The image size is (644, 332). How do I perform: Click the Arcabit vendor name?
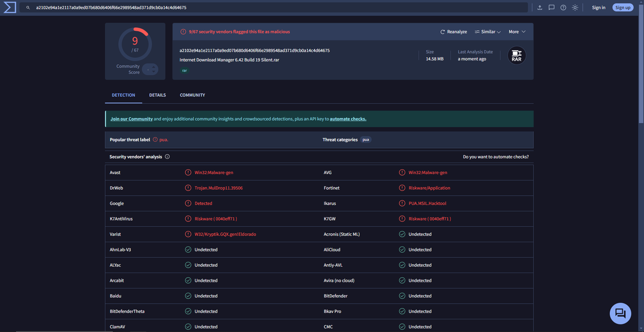(117, 281)
